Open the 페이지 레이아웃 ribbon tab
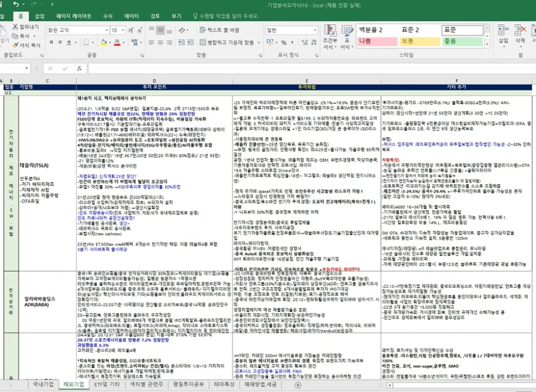 coord(73,16)
